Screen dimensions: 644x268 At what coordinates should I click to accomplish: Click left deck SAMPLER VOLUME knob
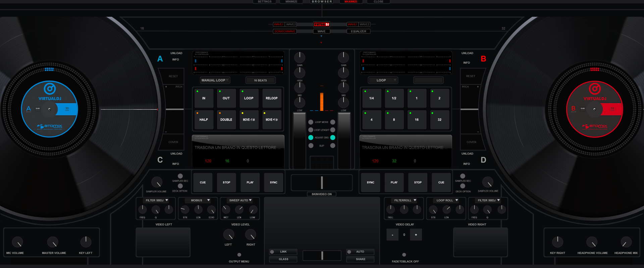tap(157, 182)
